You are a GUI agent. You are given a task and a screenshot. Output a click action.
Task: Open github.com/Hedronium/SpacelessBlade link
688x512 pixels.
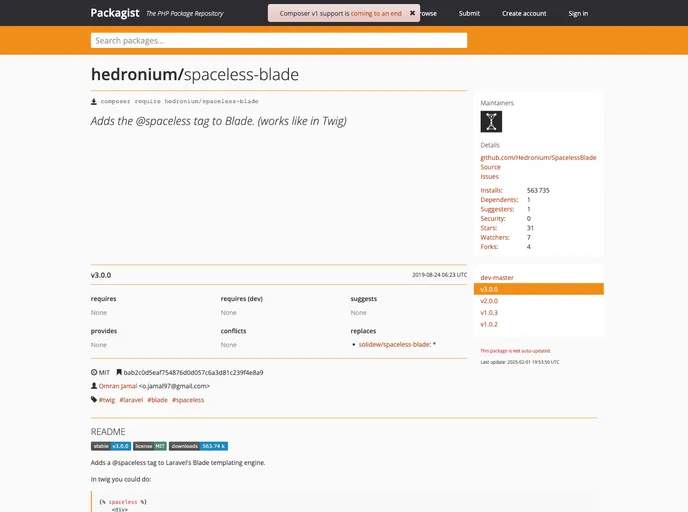[538, 158]
